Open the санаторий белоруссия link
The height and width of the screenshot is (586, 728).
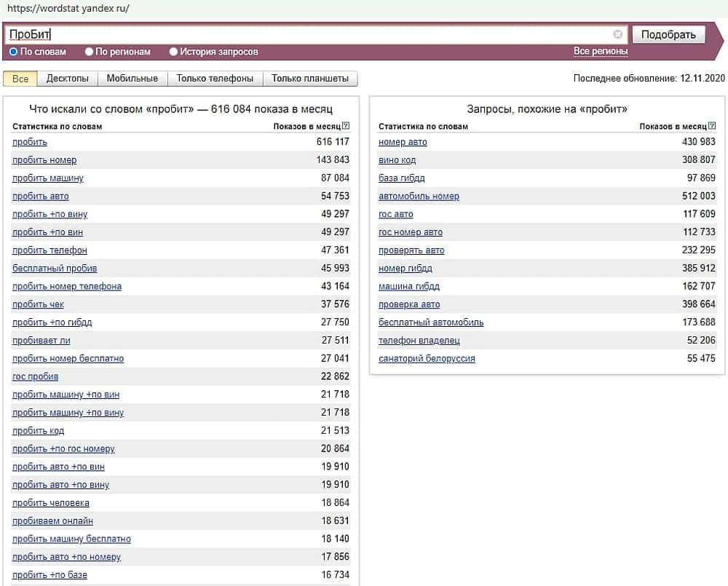click(427, 359)
